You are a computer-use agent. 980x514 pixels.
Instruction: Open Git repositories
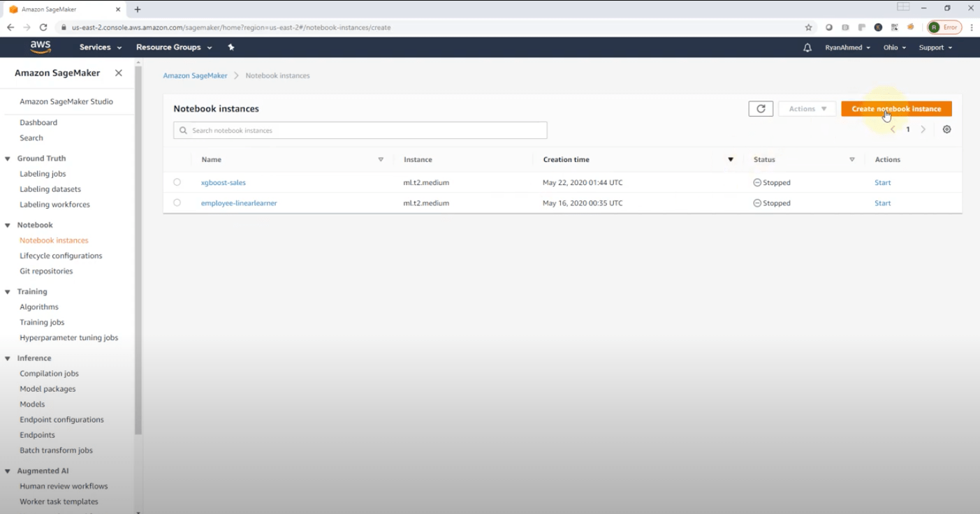[x=46, y=271]
